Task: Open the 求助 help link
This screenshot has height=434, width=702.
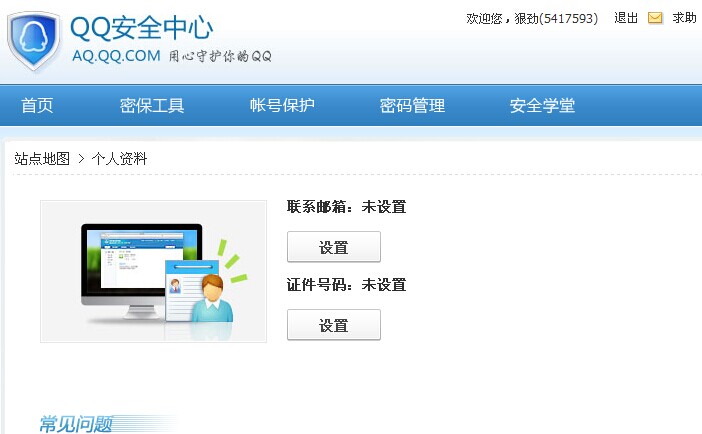Action: click(685, 18)
